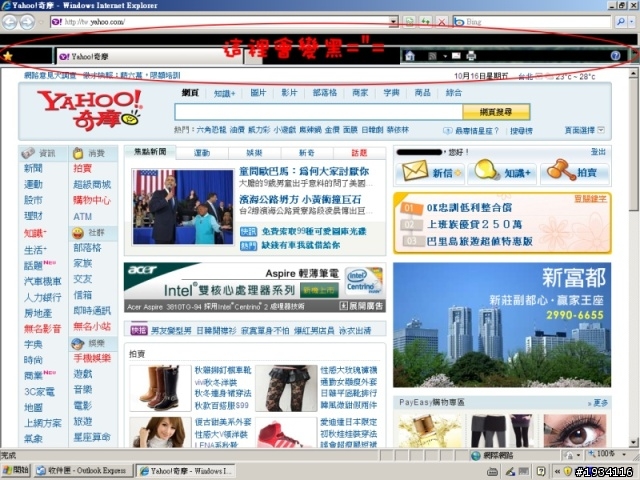Open 知識+ lightbulb button
The image size is (640, 480).
(x=502, y=173)
